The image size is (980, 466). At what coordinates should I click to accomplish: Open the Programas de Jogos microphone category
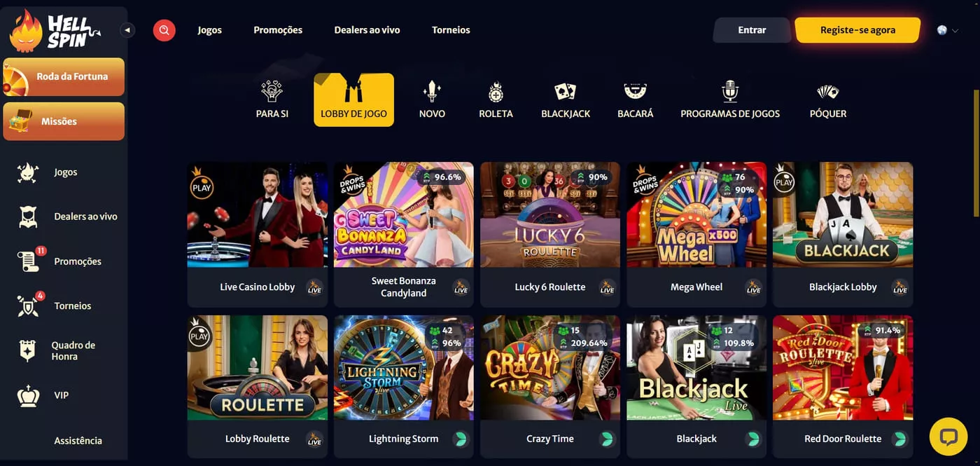[x=730, y=100]
